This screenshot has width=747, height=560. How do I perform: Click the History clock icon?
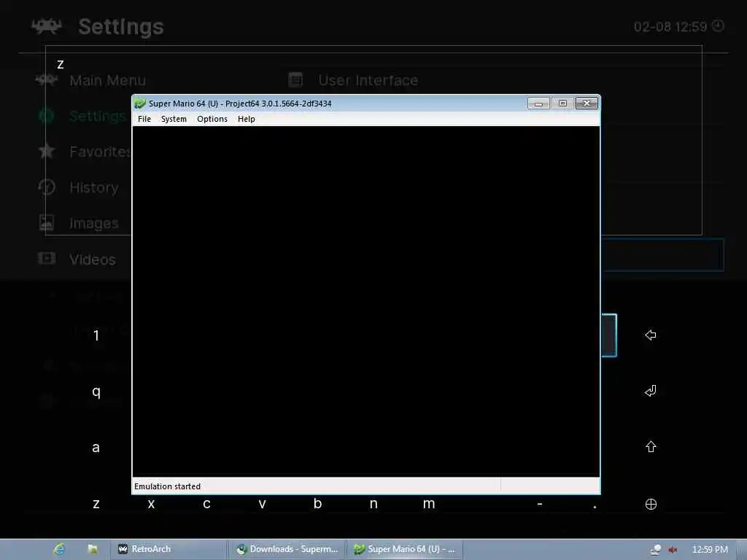point(46,187)
